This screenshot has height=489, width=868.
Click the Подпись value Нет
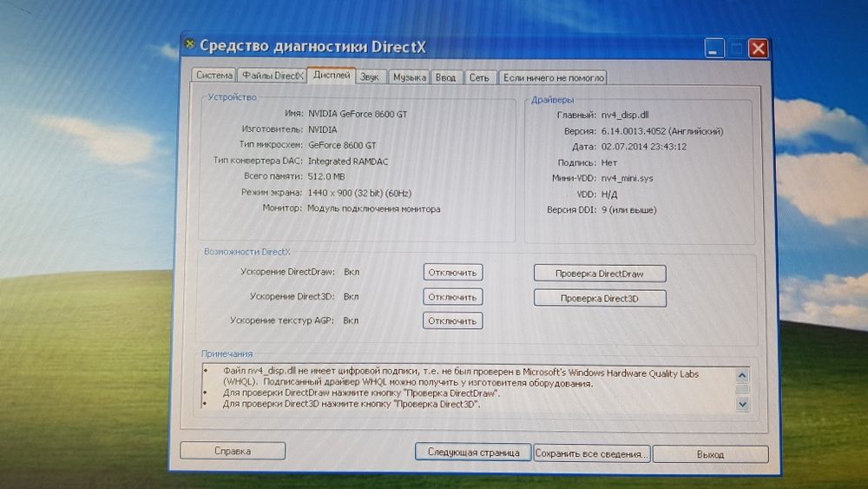[x=609, y=162]
